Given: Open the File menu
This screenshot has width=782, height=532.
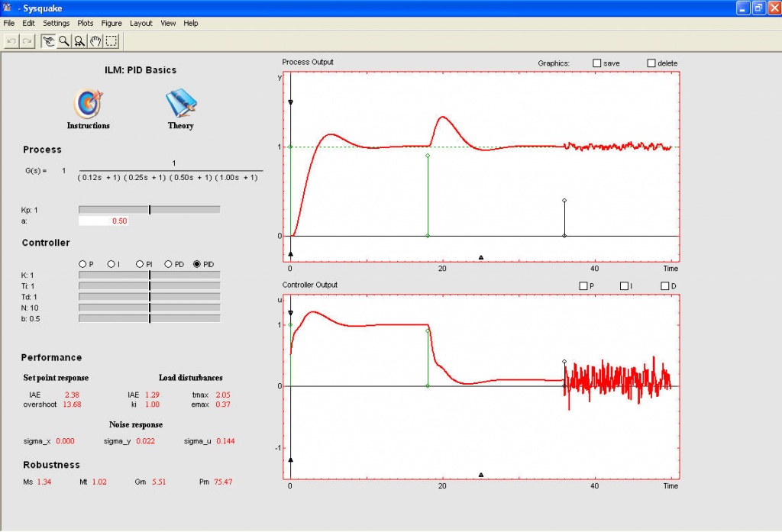Looking at the screenshot, I should point(9,23).
